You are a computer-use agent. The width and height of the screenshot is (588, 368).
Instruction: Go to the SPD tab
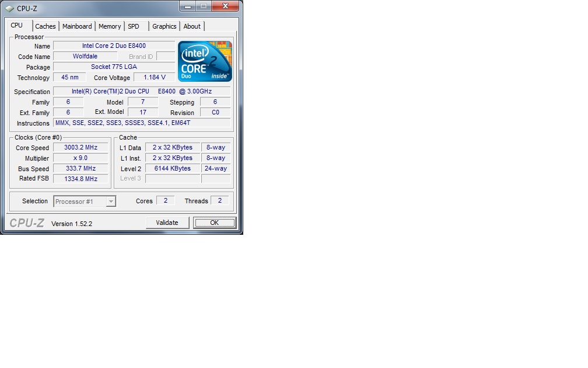coord(134,26)
